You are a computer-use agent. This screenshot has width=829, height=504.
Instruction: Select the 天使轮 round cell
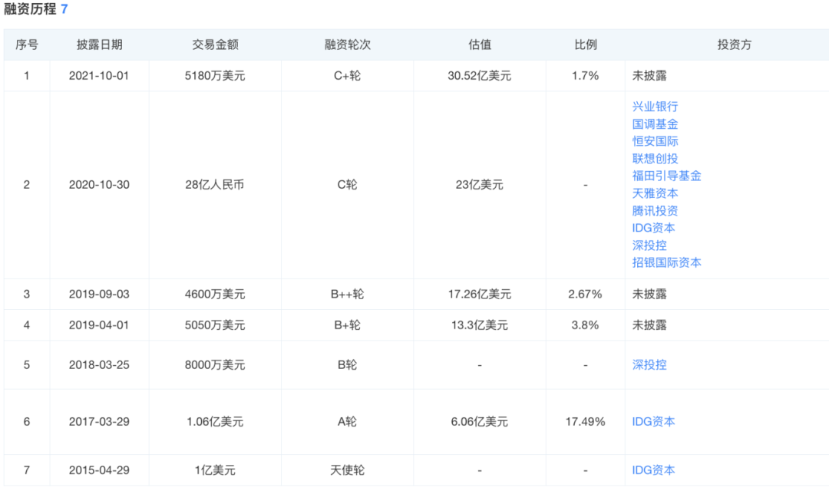click(x=348, y=470)
